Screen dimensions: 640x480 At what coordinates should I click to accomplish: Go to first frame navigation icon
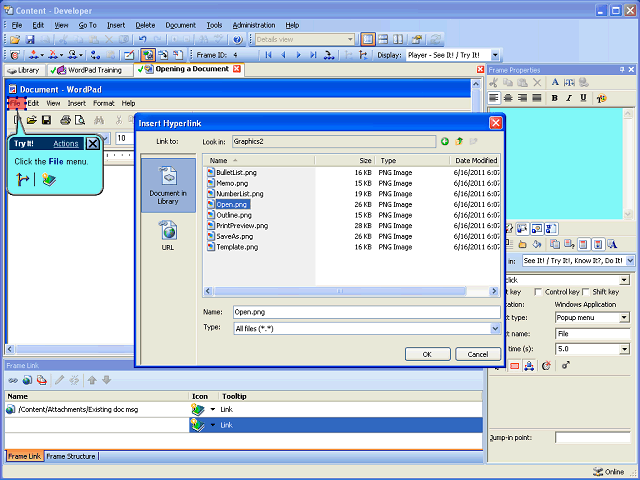click(268, 55)
